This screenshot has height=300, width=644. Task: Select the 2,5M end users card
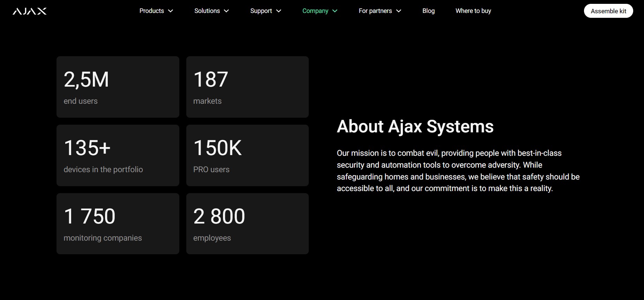tap(118, 87)
